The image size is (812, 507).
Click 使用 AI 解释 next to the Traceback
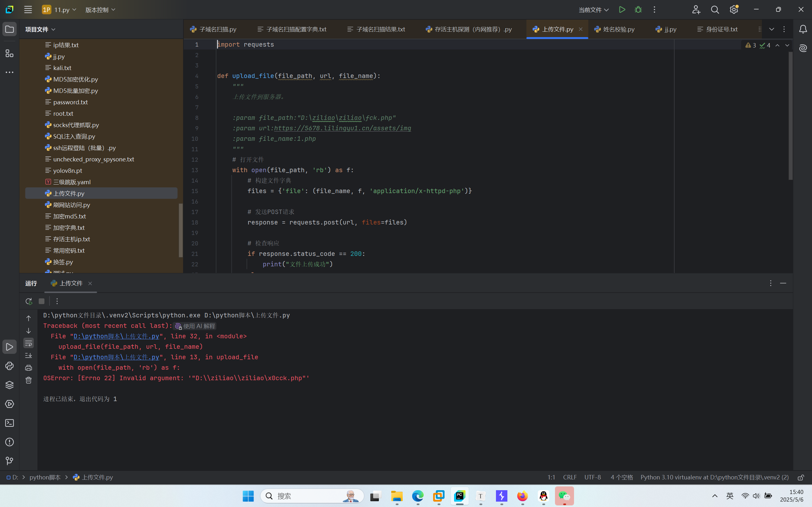(195, 326)
